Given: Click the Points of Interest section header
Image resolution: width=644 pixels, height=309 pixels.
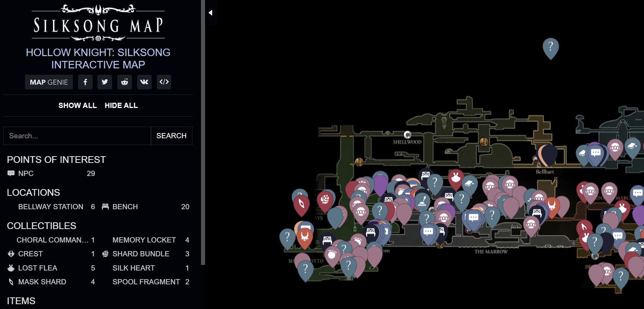Looking at the screenshot, I should click(x=56, y=160).
